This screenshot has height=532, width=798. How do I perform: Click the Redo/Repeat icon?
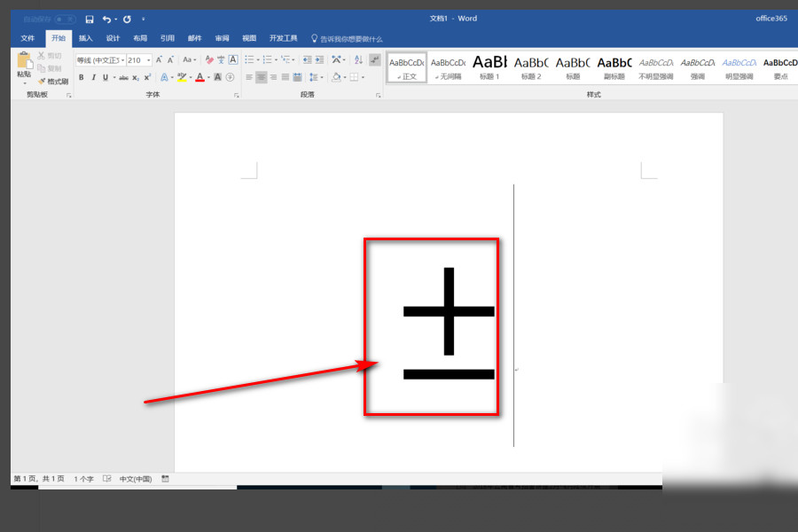(x=127, y=20)
